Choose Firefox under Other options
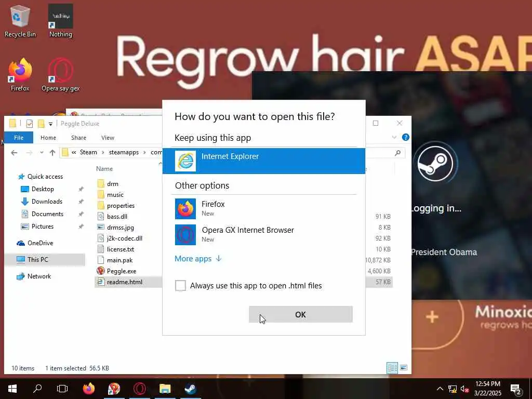Viewport: 532px width, 399px height. click(263, 209)
